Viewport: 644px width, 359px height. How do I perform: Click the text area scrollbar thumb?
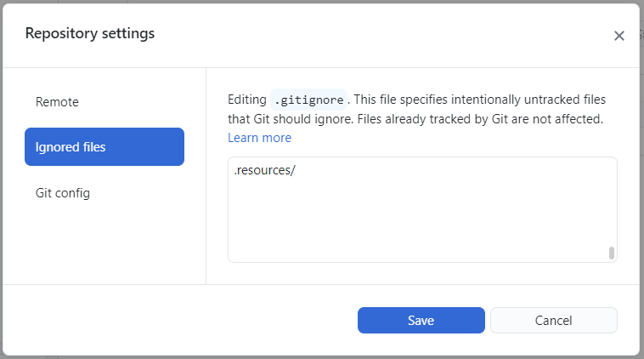click(x=611, y=253)
